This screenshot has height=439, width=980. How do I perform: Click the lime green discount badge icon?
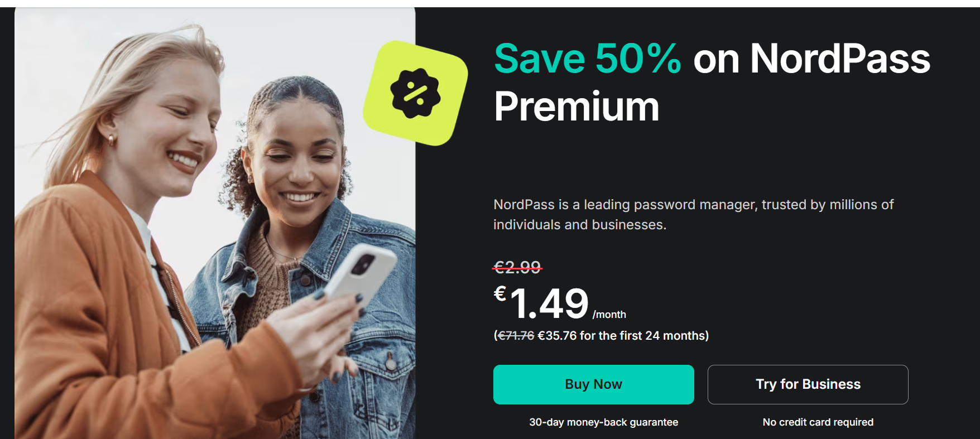(x=416, y=93)
